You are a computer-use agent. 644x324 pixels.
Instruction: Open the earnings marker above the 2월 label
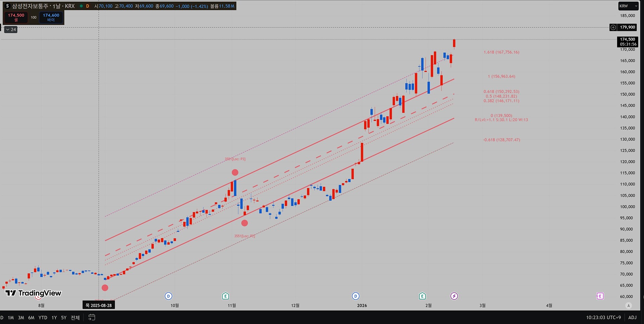[422, 296]
